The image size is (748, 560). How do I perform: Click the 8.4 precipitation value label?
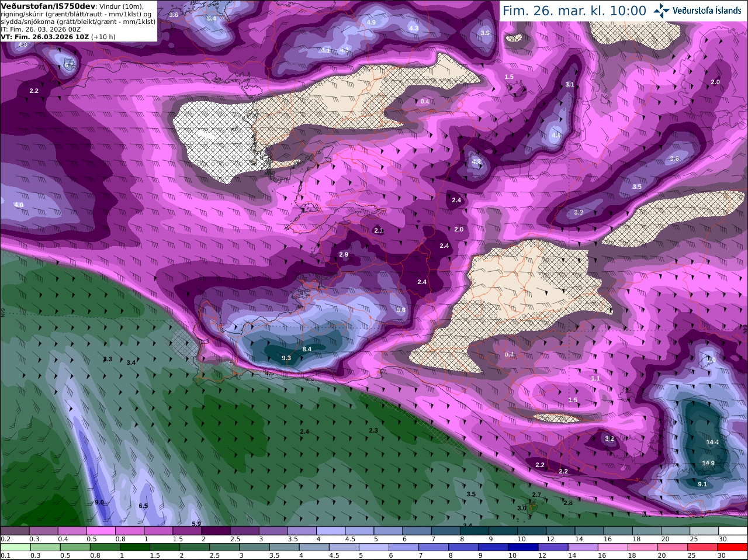[307, 349]
